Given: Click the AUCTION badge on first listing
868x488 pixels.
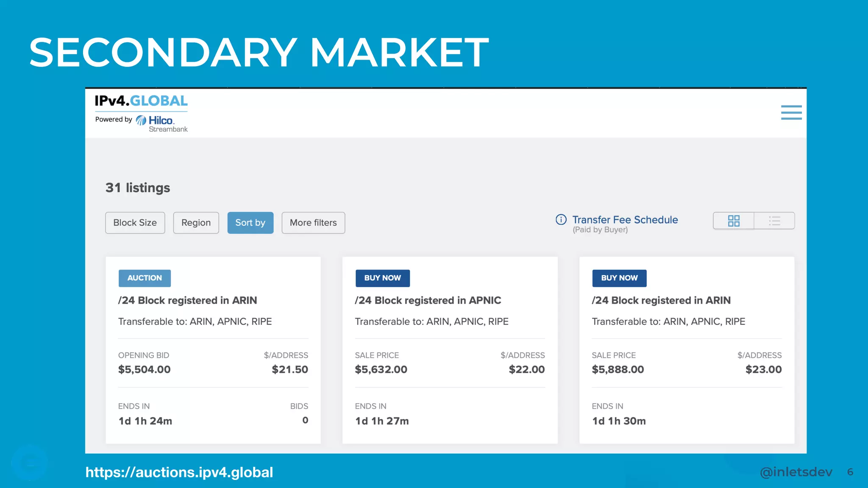Looking at the screenshot, I should click(x=145, y=278).
